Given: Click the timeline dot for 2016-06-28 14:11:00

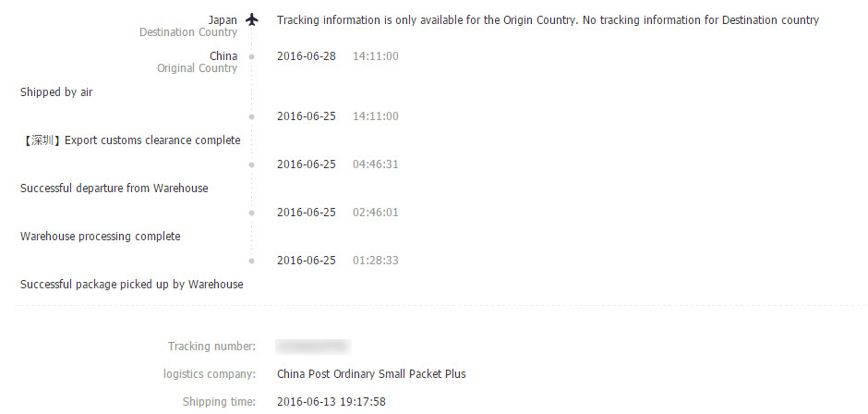Looking at the screenshot, I should (251, 57).
